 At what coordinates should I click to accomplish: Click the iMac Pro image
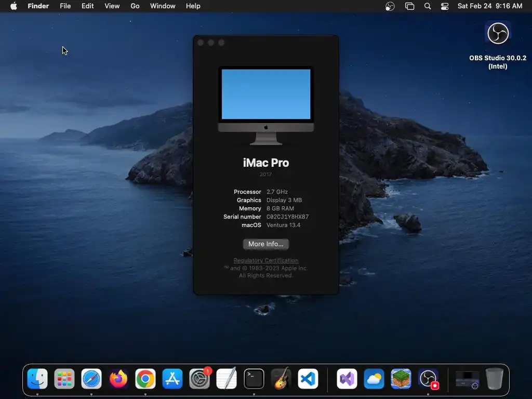(x=266, y=105)
